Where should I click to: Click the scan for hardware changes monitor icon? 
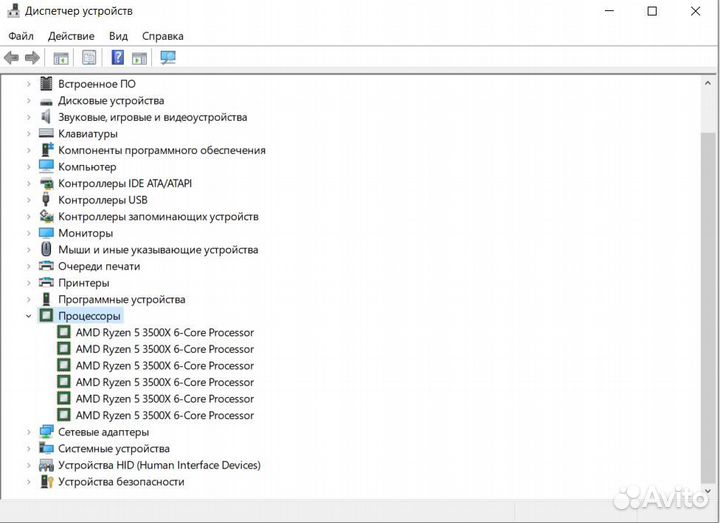(x=168, y=58)
